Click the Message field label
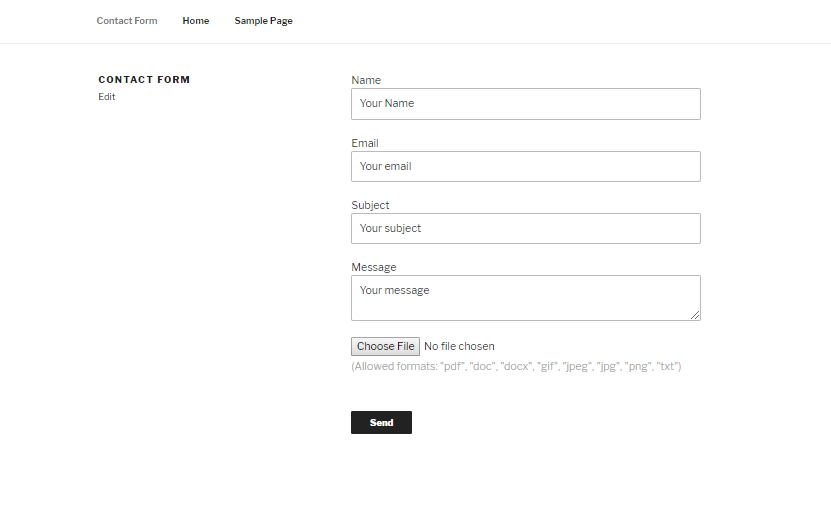831x506 pixels. pos(374,267)
